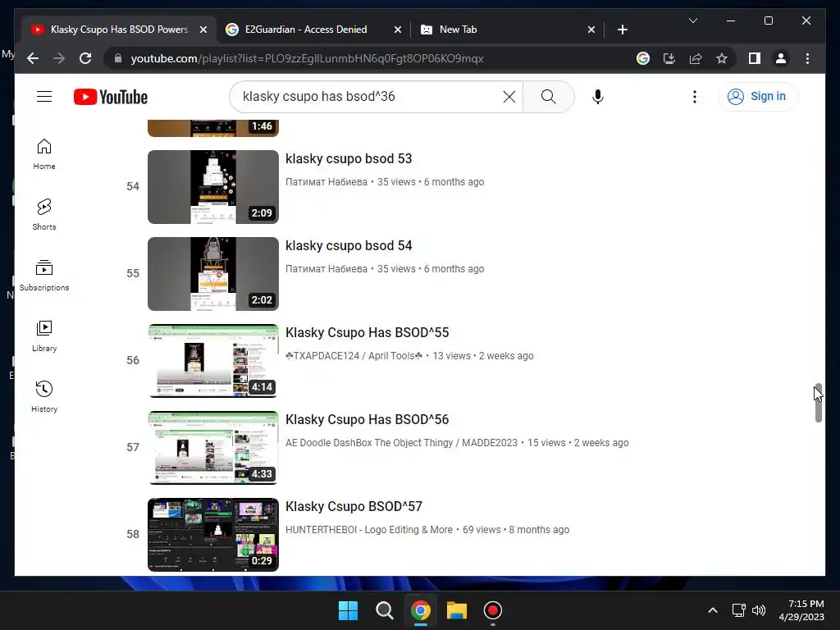Screen dimensions: 840x630
Task: Expand the tab search dropdown
Action: pyautogui.click(x=692, y=21)
